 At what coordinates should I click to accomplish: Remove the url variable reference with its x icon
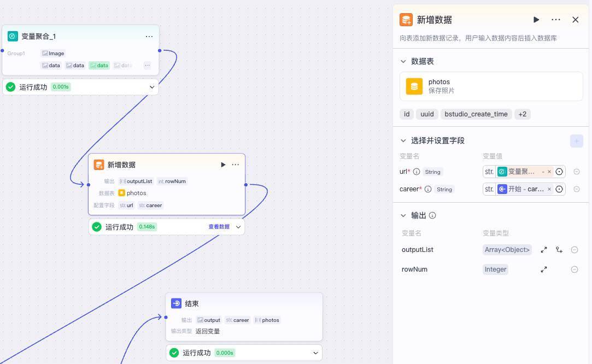tap(549, 171)
